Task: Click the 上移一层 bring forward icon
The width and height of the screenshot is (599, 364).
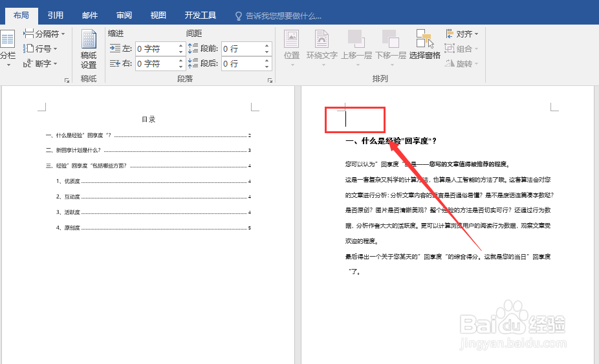Action: coord(356,39)
